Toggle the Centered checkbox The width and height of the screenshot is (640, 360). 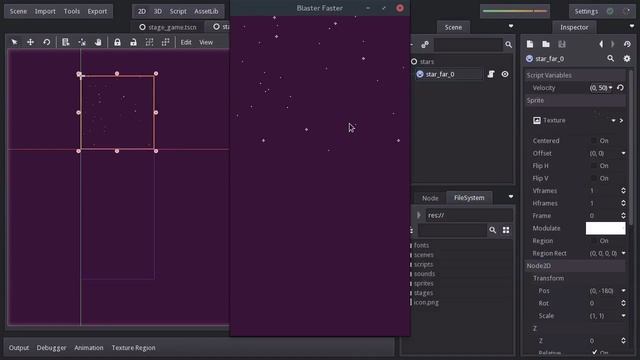pos(594,141)
